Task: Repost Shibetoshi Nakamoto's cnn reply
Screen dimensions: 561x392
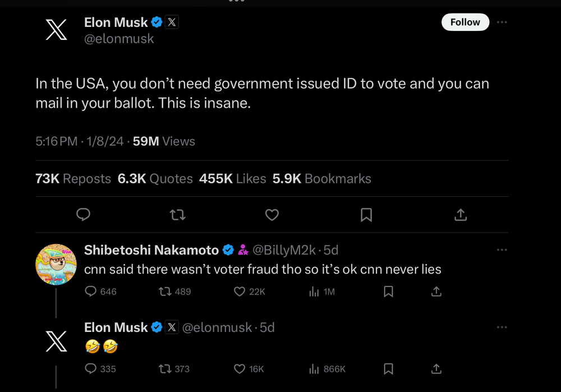Action: [x=165, y=292]
